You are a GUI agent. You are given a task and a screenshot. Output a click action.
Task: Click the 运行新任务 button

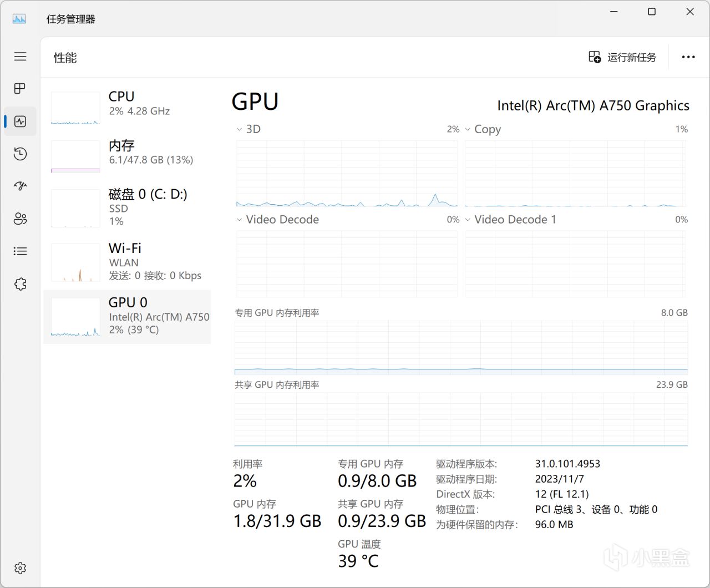pos(622,57)
